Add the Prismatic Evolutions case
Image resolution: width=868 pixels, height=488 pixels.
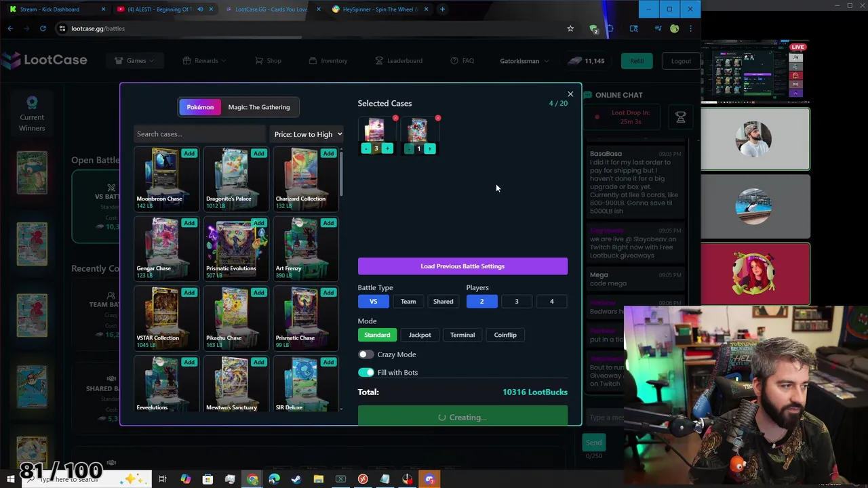click(258, 223)
